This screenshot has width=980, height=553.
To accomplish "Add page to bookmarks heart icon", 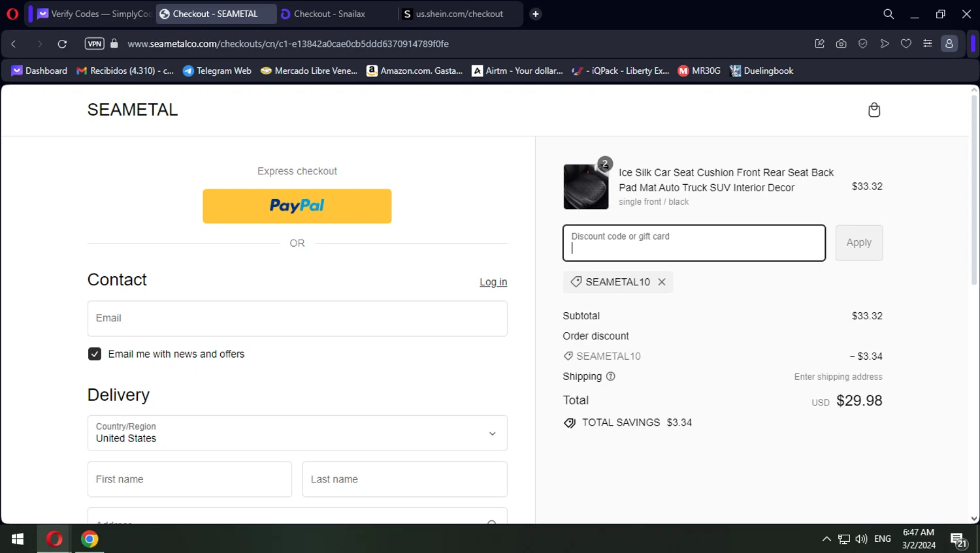I will 906,44.
